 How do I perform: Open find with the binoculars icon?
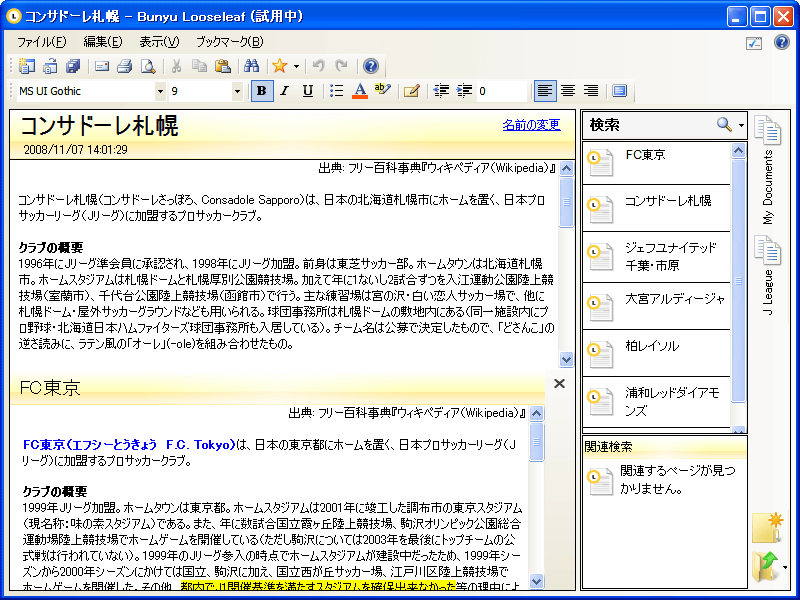(x=252, y=66)
